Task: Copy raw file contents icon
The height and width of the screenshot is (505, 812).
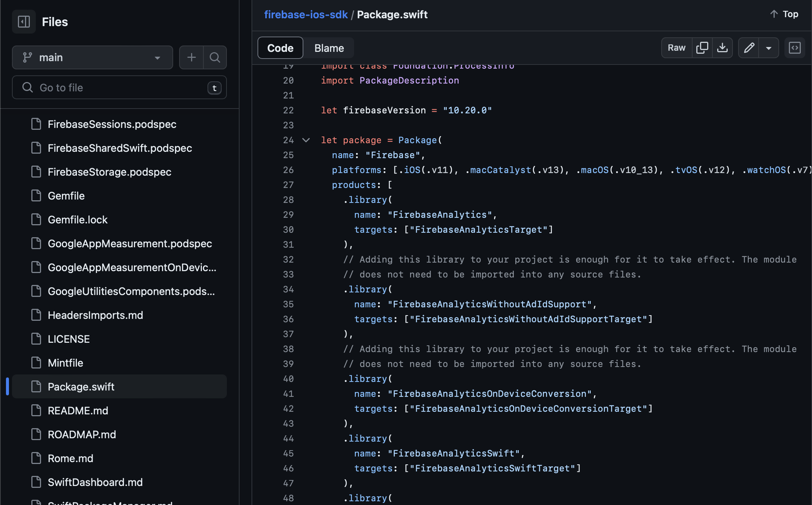Action: (702, 48)
